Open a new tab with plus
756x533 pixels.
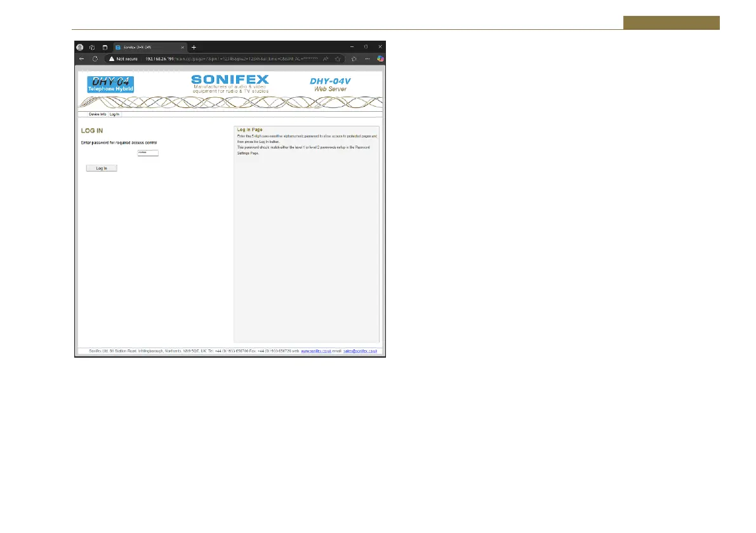194,47
